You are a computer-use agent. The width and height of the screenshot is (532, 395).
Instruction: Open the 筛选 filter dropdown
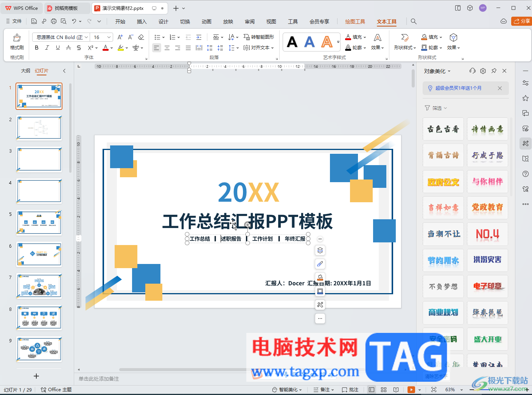pyautogui.click(x=436, y=108)
